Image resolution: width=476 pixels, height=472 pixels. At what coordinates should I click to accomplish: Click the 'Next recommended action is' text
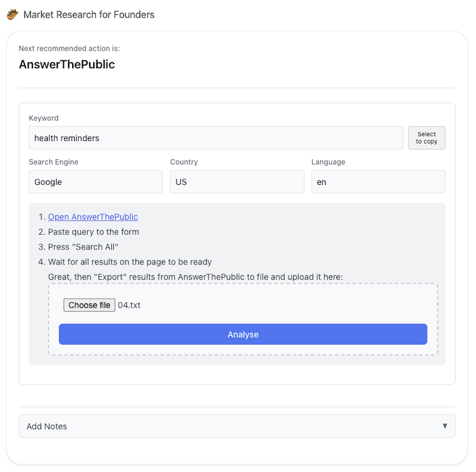[69, 49]
